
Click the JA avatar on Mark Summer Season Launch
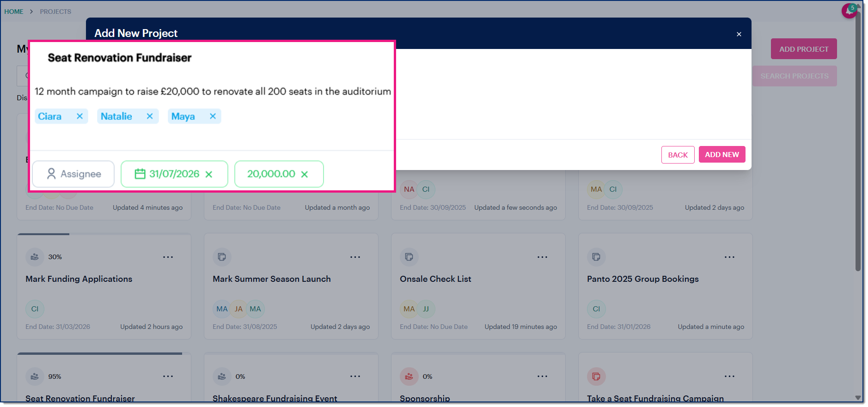[x=238, y=309]
